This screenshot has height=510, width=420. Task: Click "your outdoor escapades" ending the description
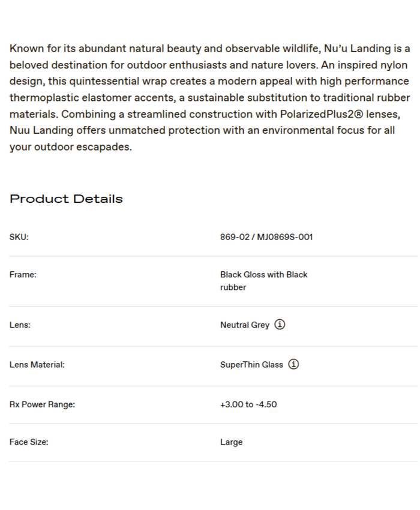(70, 147)
